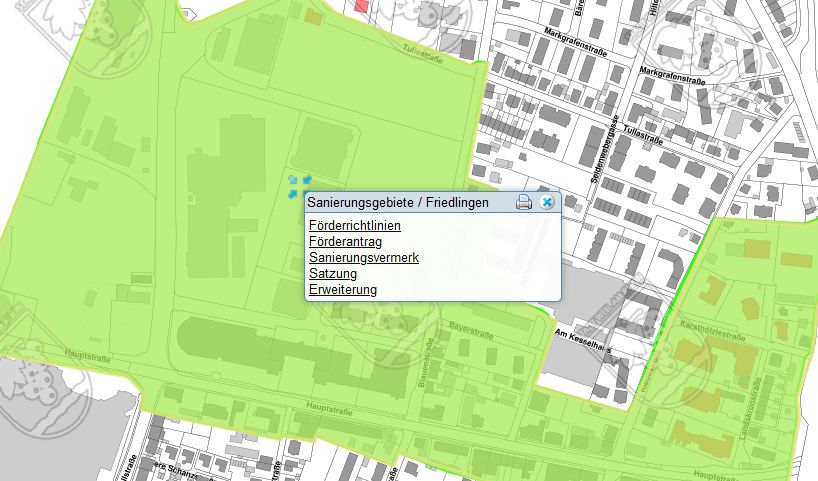This screenshot has width=818, height=481.
Task: Click the red building at the top
Action: pos(362,5)
